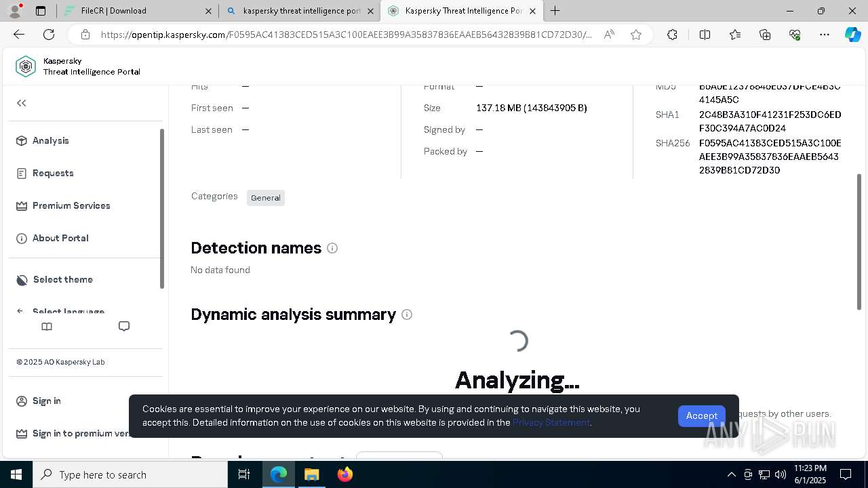Open browser Collections

[x=765, y=35]
